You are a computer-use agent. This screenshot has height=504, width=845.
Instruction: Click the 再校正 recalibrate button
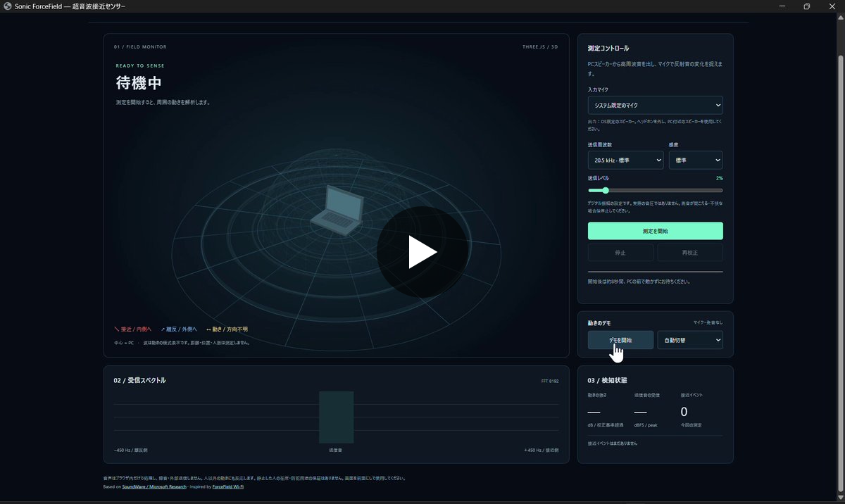[x=690, y=253]
